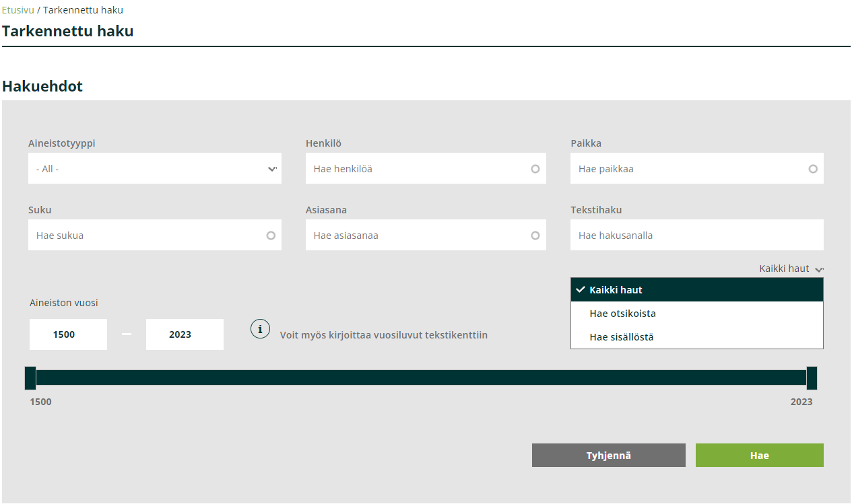Click the end year field showing 2023
Viewport: 852px width, 504px height.
click(185, 334)
